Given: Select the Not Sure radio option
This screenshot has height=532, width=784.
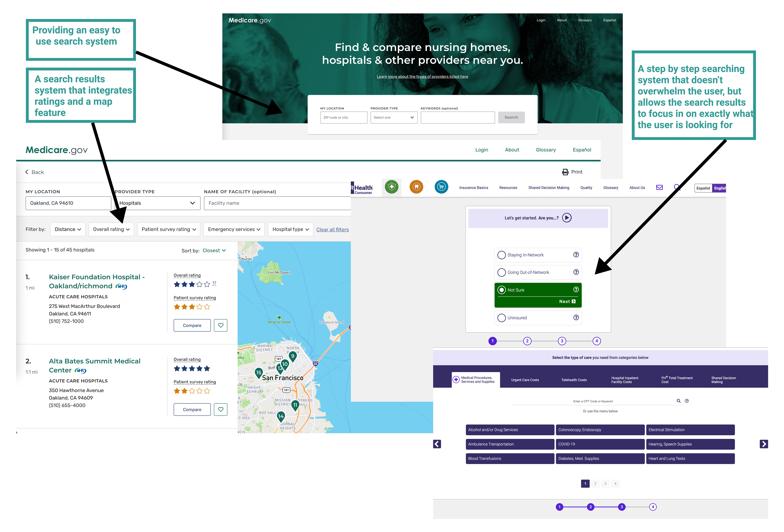Looking at the screenshot, I should pos(502,290).
